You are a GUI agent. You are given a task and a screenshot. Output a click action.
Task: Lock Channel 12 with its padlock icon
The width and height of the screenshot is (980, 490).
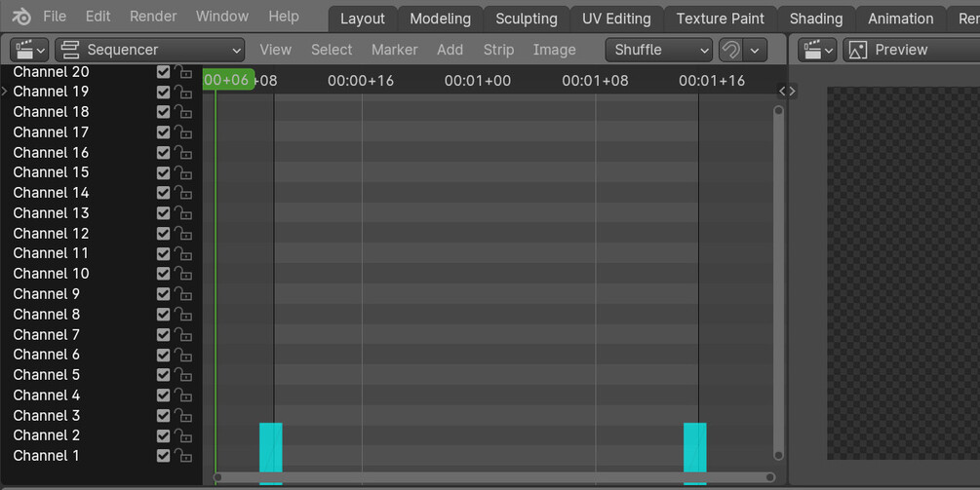(183, 234)
